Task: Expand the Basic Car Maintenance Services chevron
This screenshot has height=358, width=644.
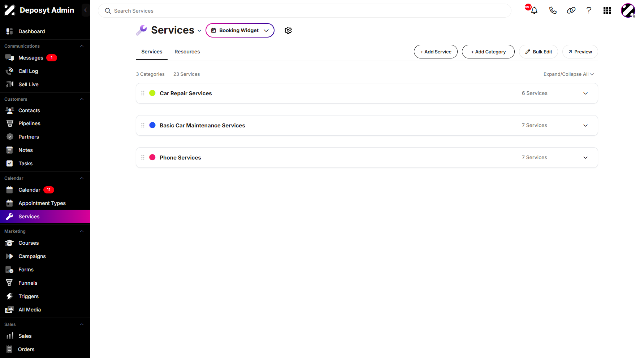Action: click(585, 126)
